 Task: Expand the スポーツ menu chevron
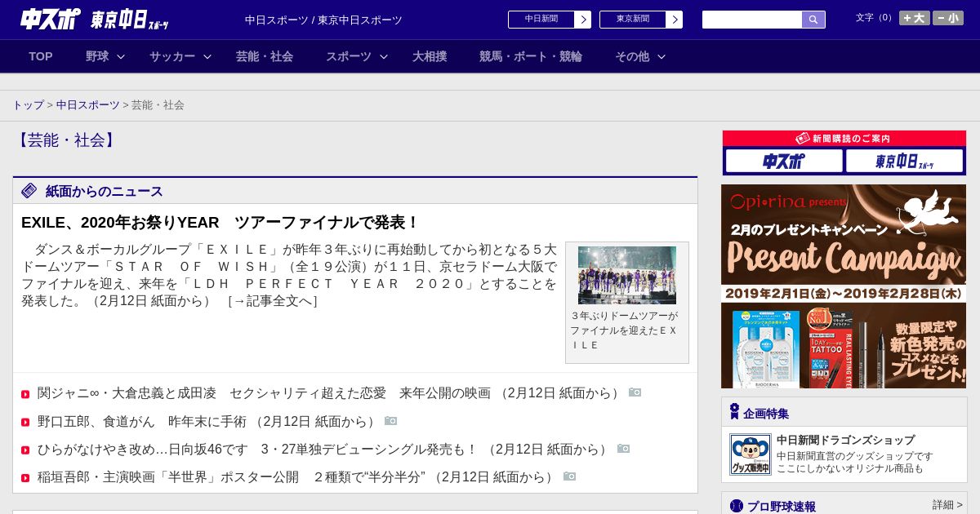pyautogui.click(x=384, y=56)
